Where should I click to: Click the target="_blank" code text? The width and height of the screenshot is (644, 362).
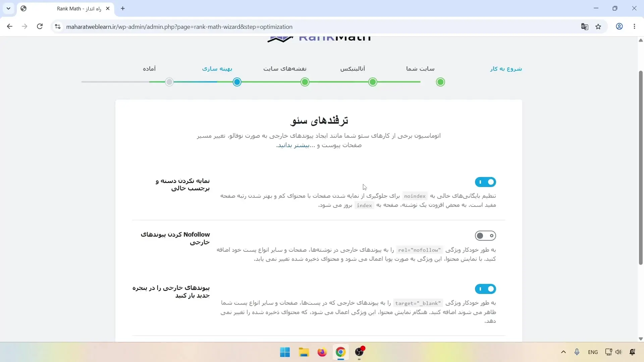418,303
